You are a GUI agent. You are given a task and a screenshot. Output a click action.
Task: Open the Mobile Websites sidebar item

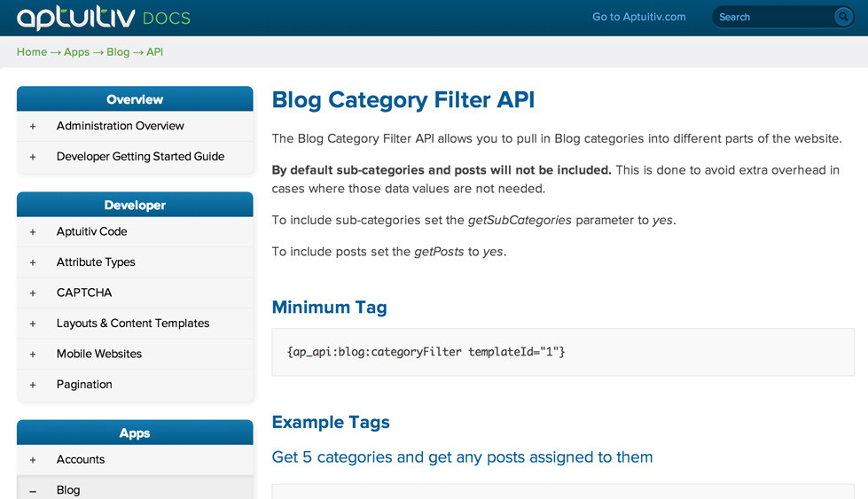[x=99, y=354]
